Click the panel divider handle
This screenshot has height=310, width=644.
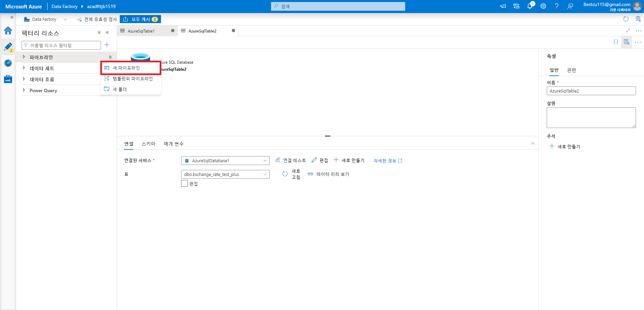pyautogui.click(x=328, y=136)
